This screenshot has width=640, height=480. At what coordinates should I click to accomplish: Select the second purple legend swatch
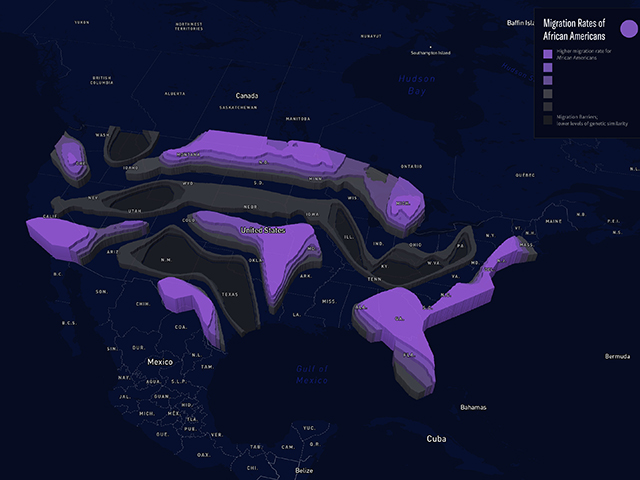(x=547, y=67)
